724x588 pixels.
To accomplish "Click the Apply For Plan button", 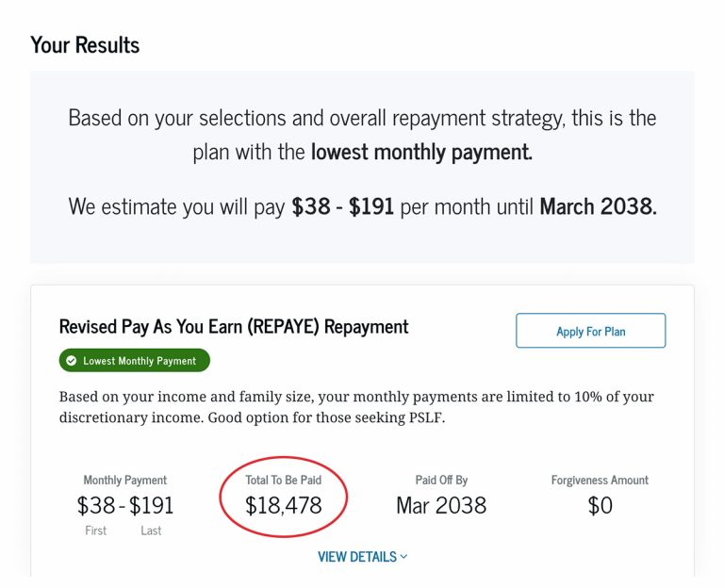I will click(590, 331).
